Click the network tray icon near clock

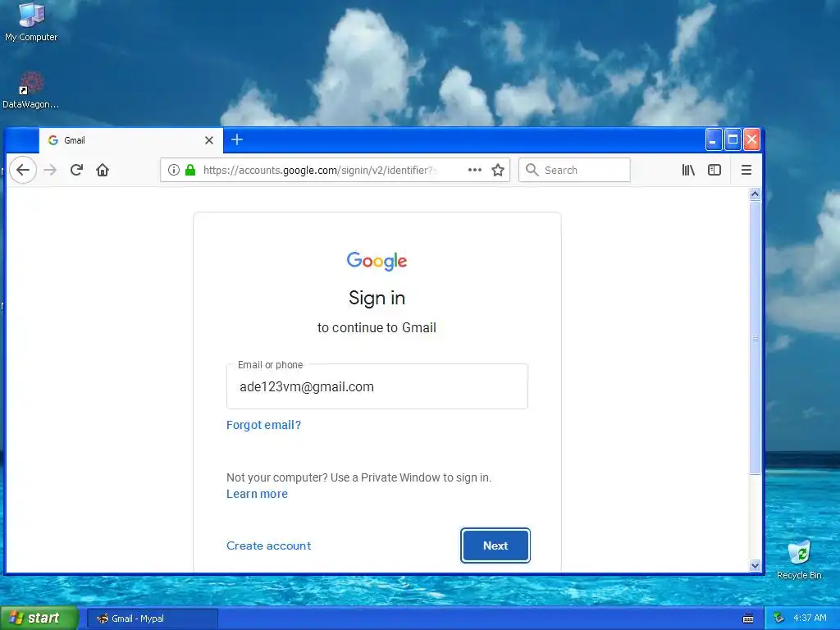point(778,618)
